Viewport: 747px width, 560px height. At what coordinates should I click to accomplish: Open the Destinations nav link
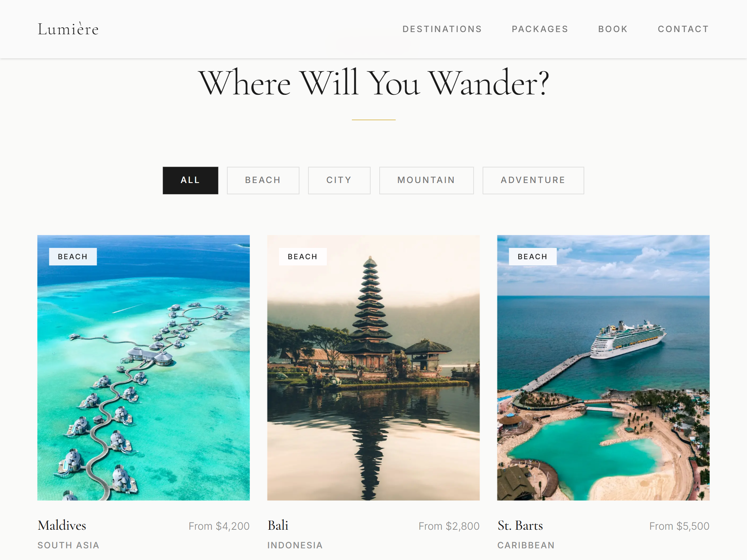[442, 29]
